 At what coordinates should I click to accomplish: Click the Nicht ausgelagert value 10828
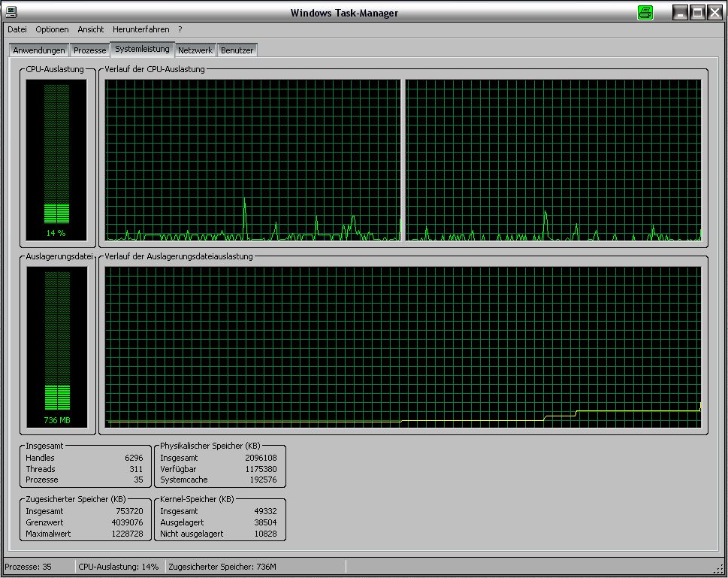[265, 534]
